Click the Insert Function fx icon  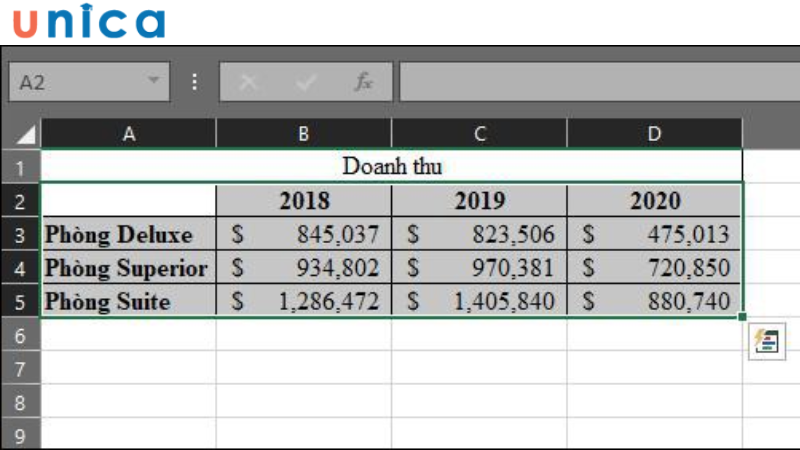pos(364,82)
